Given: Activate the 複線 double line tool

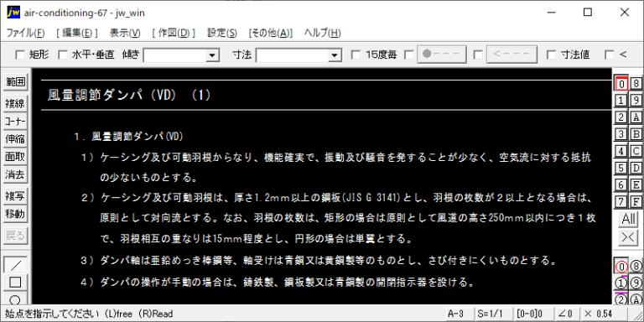Looking at the screenshot, I should [x=15, y=104].
